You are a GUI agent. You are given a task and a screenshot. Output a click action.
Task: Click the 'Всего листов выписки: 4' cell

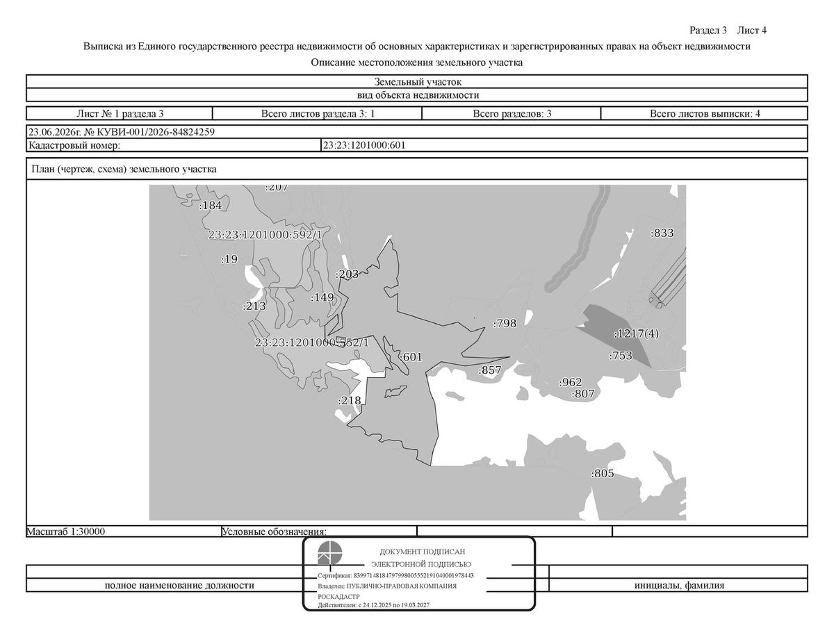(x=705, y=114)
